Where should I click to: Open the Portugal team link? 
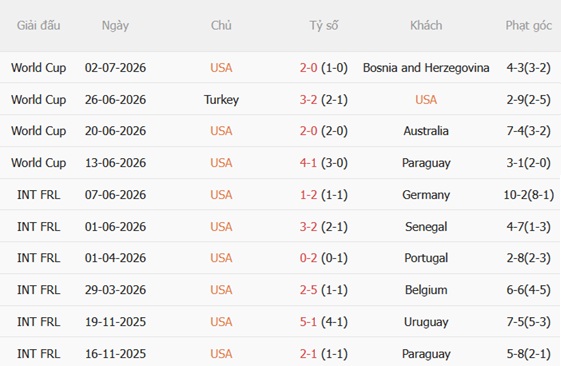click(x=426, y=258)
